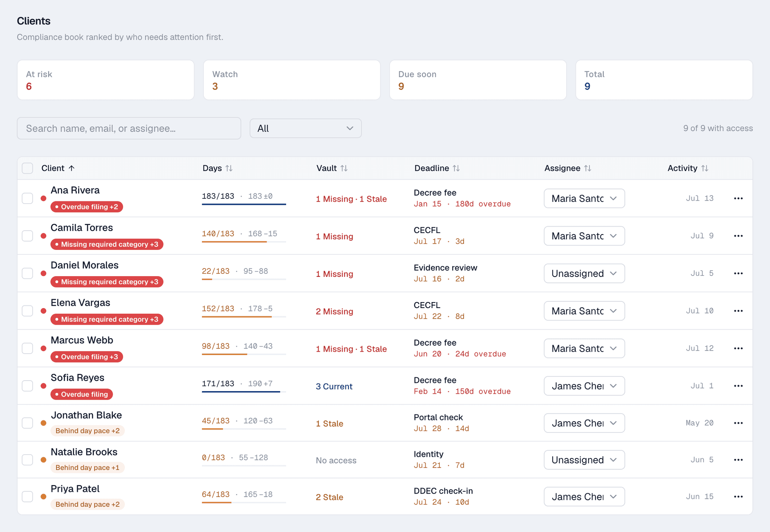The image size is (770, 532).
Task: Open more actions for Marcus Webb
Action: pyautogui.click(x=738, y=348)
